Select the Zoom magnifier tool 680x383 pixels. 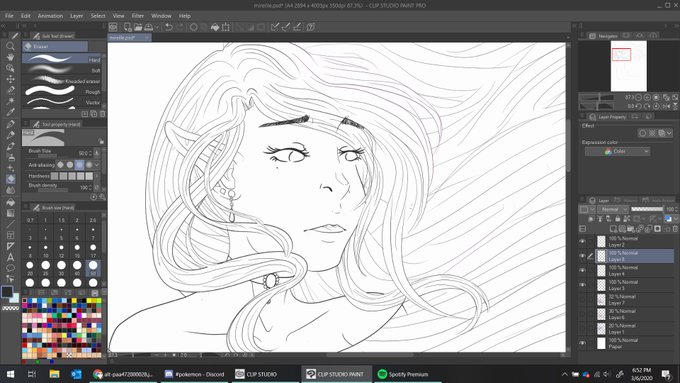coord(10,46)
